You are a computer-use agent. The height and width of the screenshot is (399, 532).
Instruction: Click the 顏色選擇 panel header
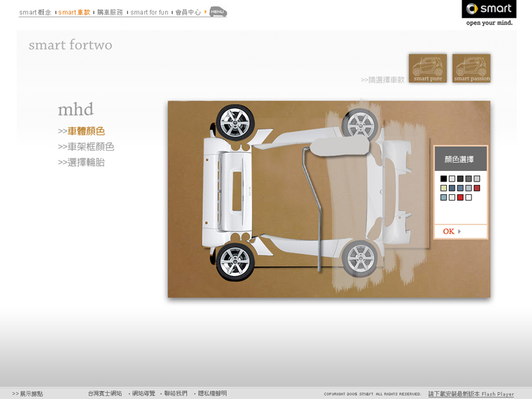460,159
